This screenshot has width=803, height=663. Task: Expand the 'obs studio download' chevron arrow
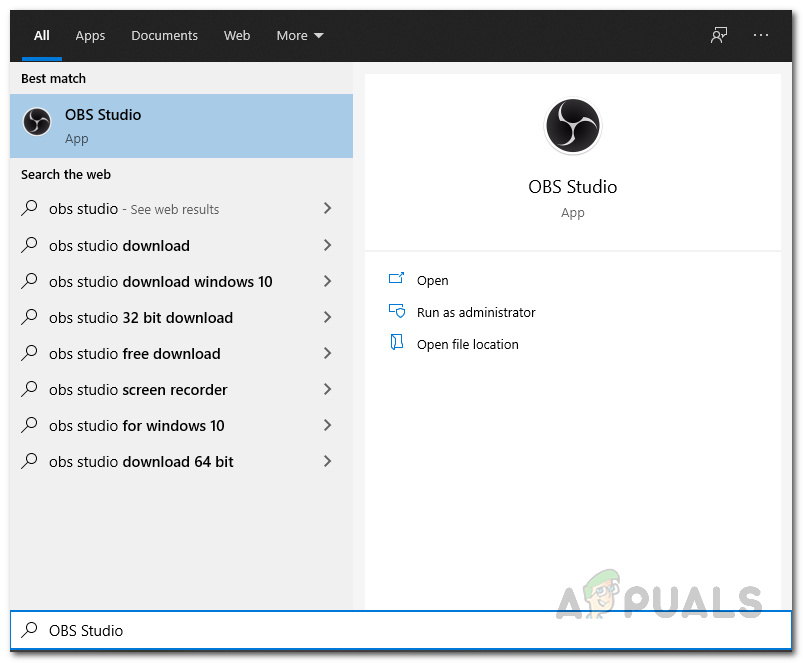328,245
